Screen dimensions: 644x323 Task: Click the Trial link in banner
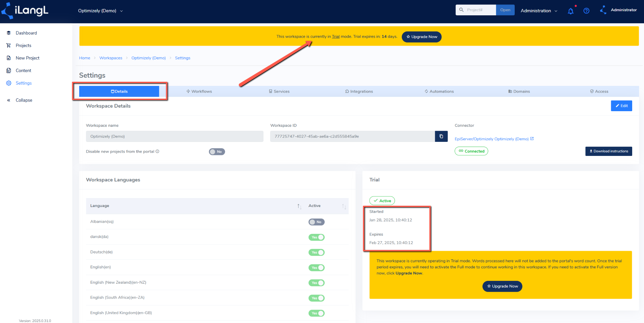point(336,36)
